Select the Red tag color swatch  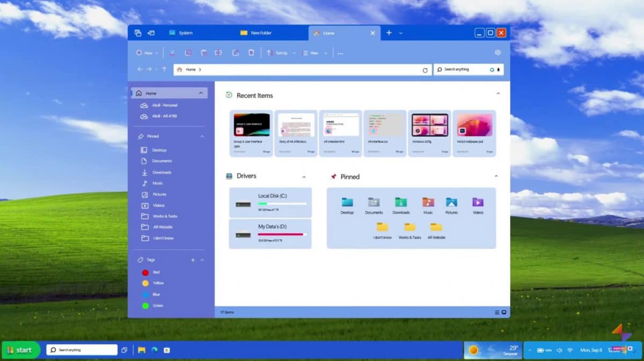click(x=145, y=272)
